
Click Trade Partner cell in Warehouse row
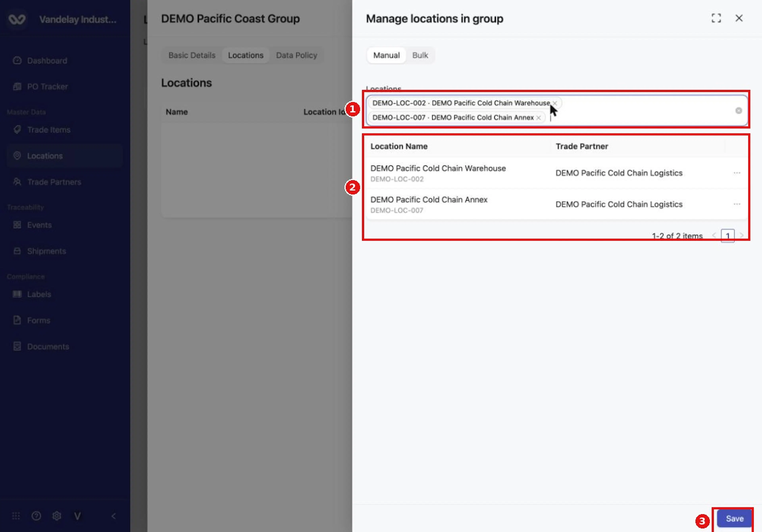tap(619, 173)
